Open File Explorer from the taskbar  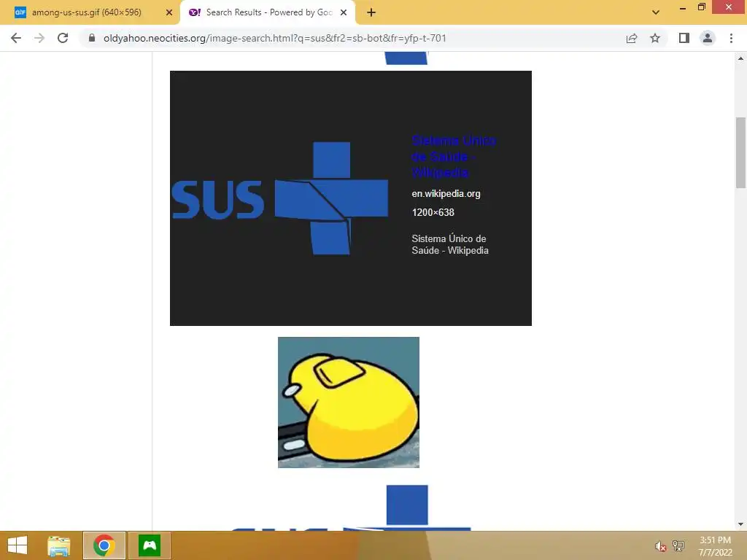59,545
